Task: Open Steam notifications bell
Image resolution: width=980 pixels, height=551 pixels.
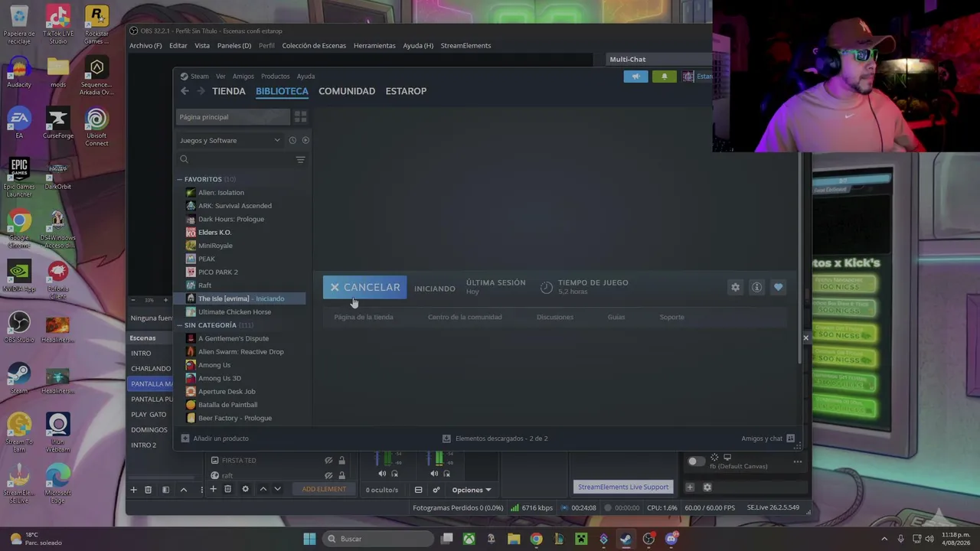Action: 664,77
